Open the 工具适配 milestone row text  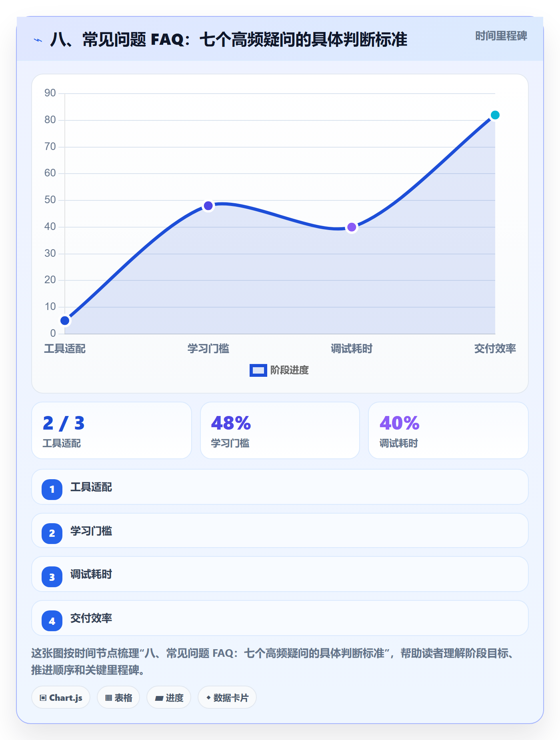tap(91, 487)
